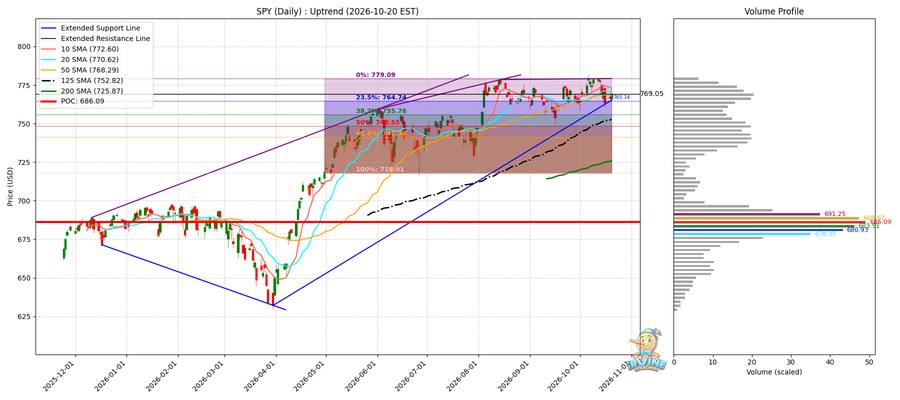The height and width of the screenshot is (400, 900).
Task: Click the 691.25 volume profile label
Action: click(835, 213)
